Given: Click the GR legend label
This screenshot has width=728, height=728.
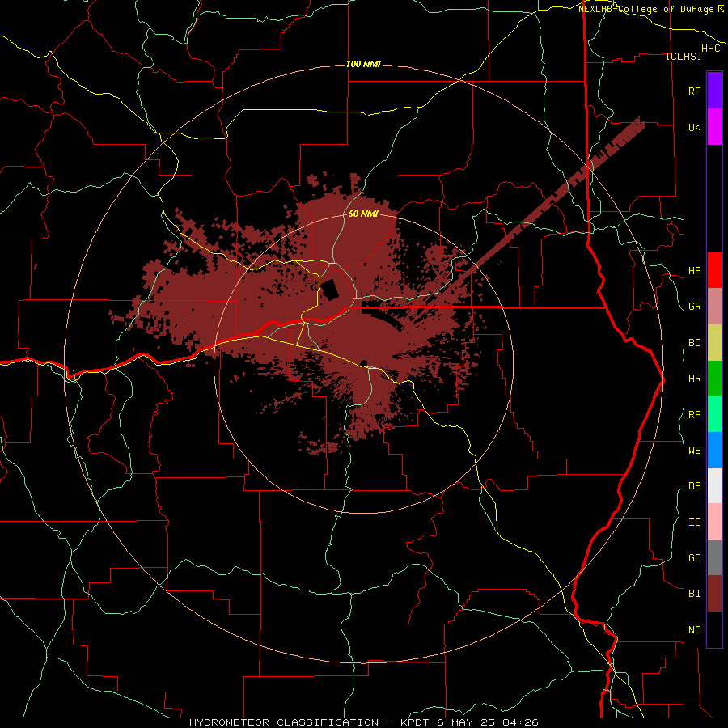Looking at the screenshot, I should click(694, 307).
